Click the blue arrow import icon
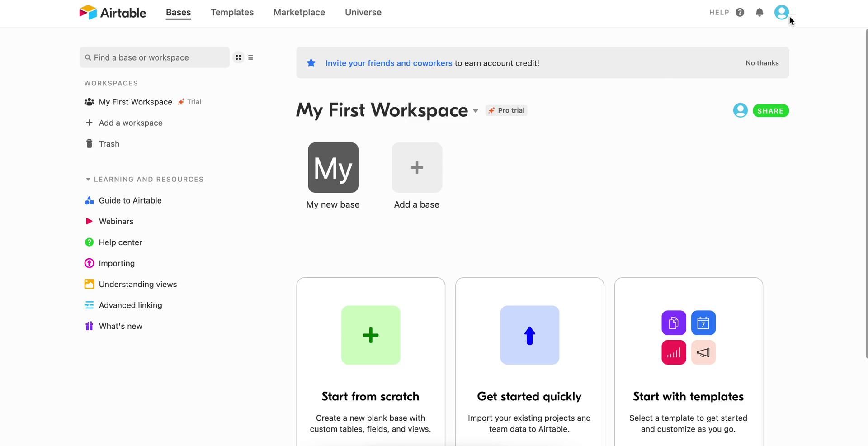 [530, 335]
